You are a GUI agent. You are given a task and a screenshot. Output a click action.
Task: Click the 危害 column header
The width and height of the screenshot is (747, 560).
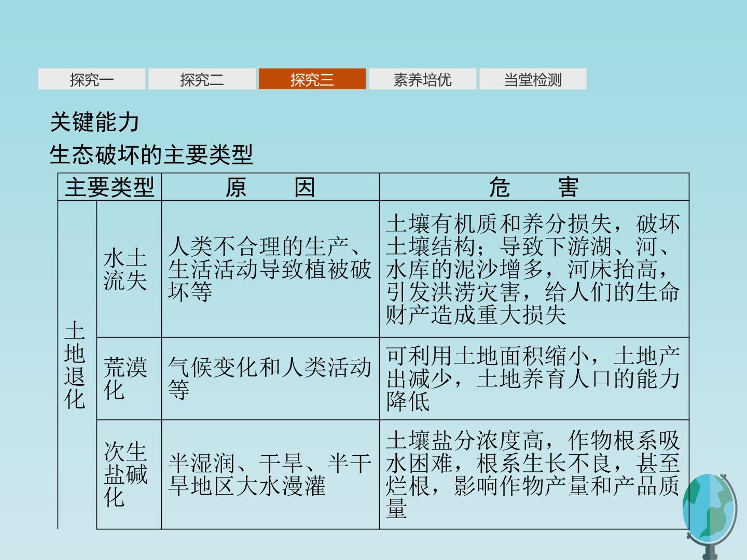pos(534,187)
